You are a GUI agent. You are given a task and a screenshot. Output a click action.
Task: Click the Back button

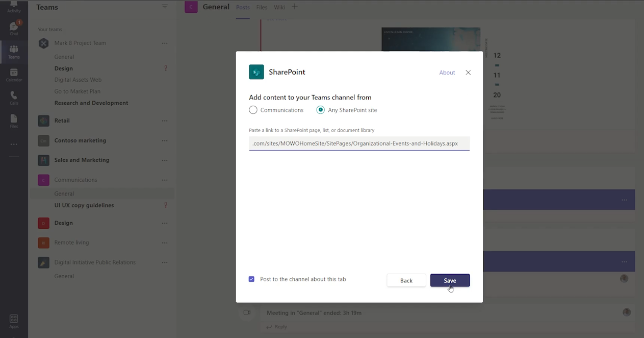406,280
